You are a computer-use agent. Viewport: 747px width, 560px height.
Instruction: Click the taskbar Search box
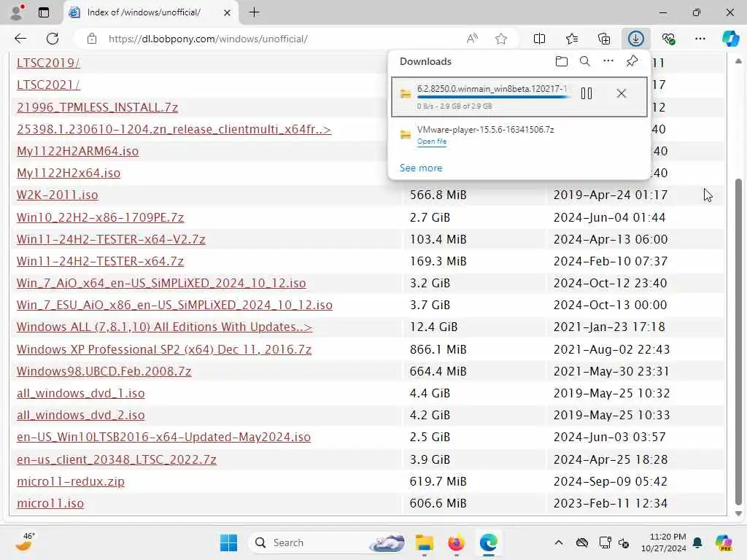[328, 542]
